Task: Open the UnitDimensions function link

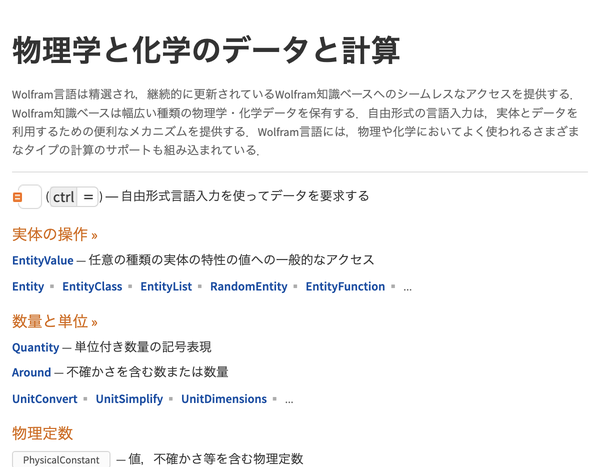Action: coord(224,399)
